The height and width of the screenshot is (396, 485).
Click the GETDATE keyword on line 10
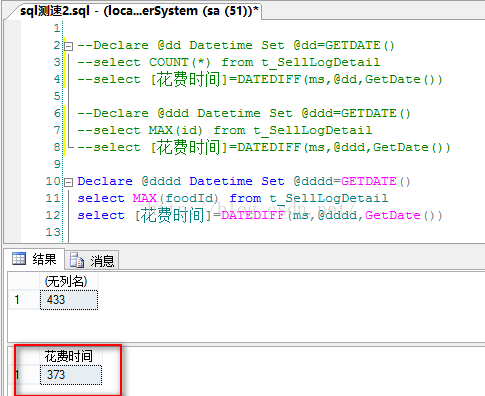coord(369,181)
